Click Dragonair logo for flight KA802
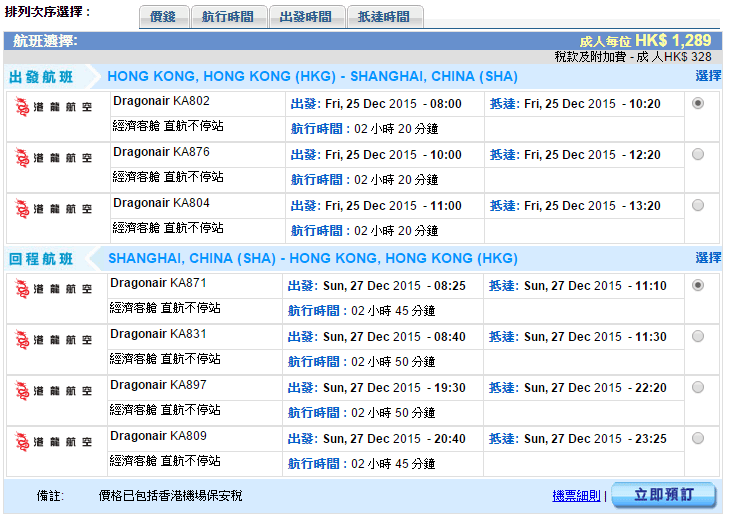The width and height of the screenshot is (729, 518). click(x=56, y=106)
